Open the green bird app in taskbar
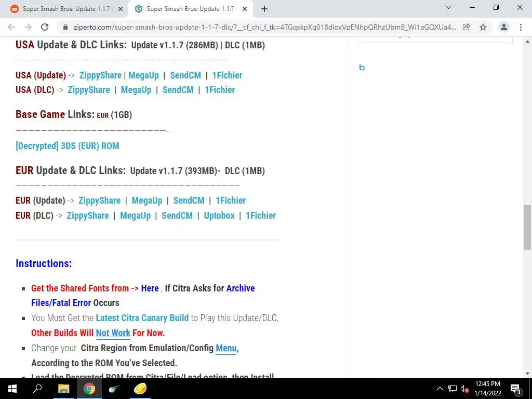Image resolution: width=532 pixels, height=399 pixels. coord(114,389)
